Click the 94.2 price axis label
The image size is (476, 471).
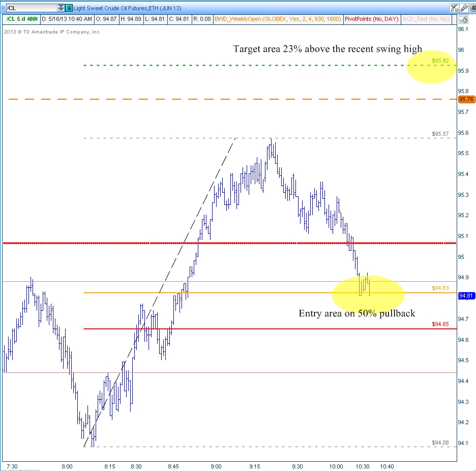pyautogui.click(x=463, y=422)
